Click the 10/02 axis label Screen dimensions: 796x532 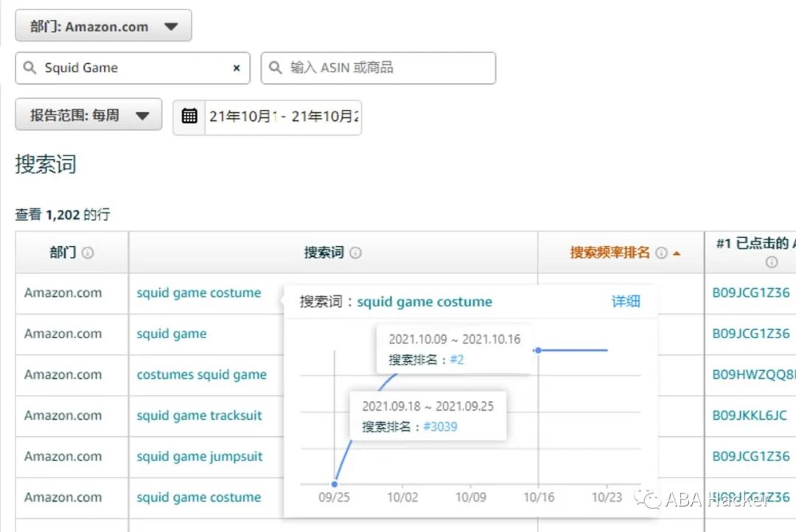pos(402,497)
